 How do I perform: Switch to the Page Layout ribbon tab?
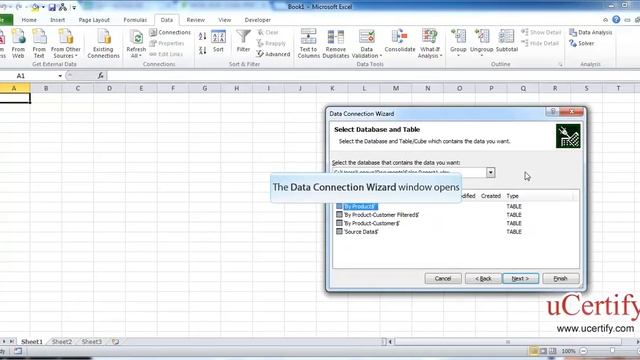pyautogui.click(x=94, y=20)
